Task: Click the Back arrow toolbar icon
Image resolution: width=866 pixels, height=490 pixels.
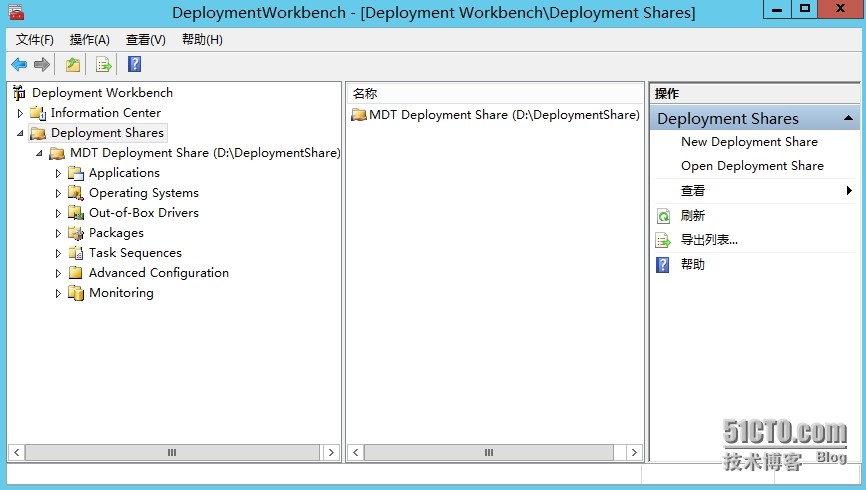Action: [19, 65]
